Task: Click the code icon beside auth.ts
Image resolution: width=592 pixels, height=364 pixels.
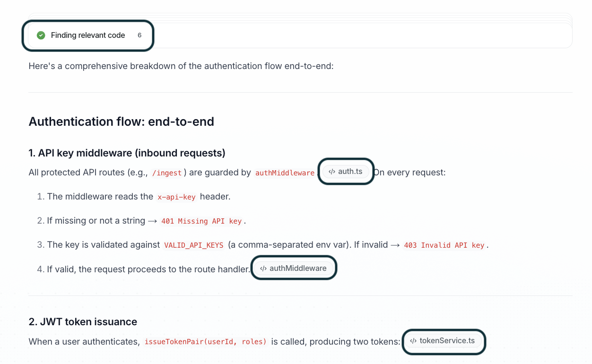Action: click(x=332, y=172)
